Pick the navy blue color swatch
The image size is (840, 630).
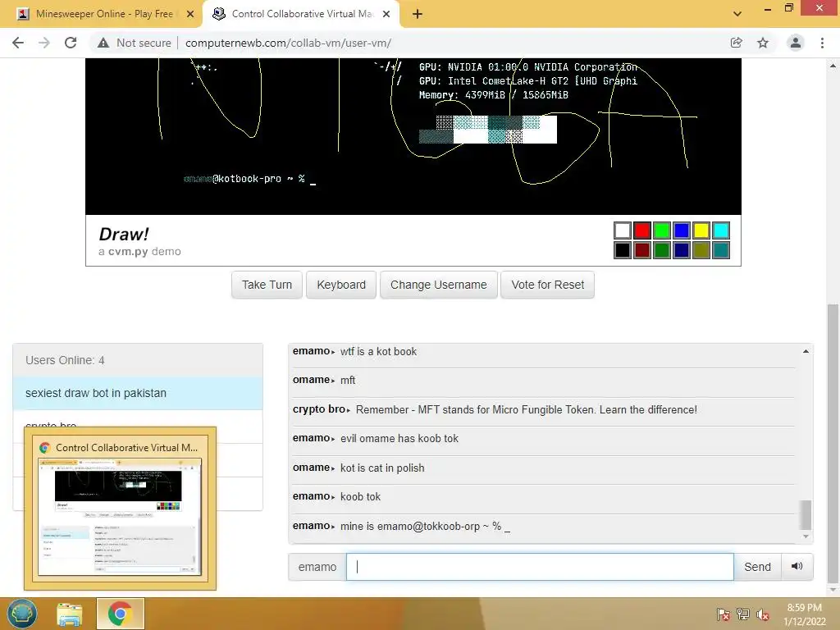tap(682, 250)
